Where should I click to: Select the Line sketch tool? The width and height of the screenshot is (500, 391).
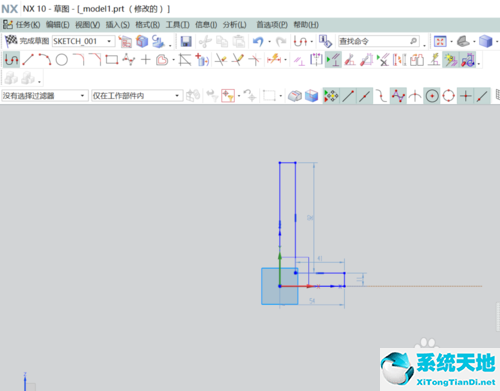[x=28, y=60]
